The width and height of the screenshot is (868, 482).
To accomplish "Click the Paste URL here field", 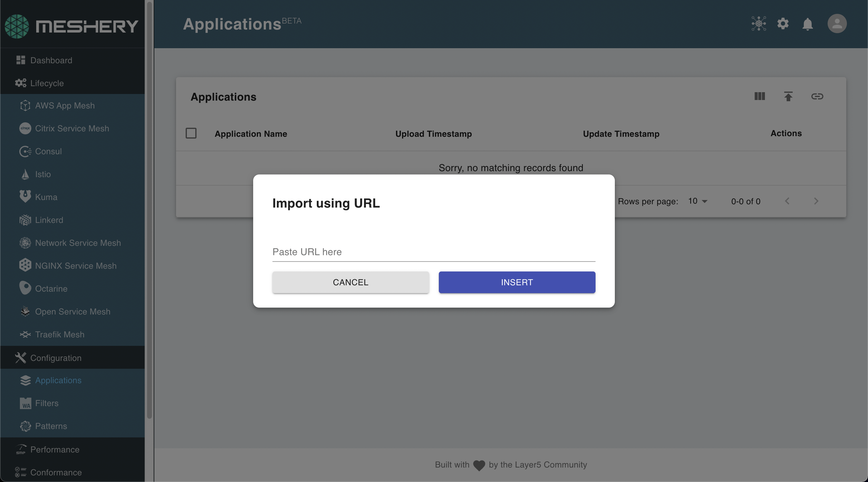I will [433, 252].
